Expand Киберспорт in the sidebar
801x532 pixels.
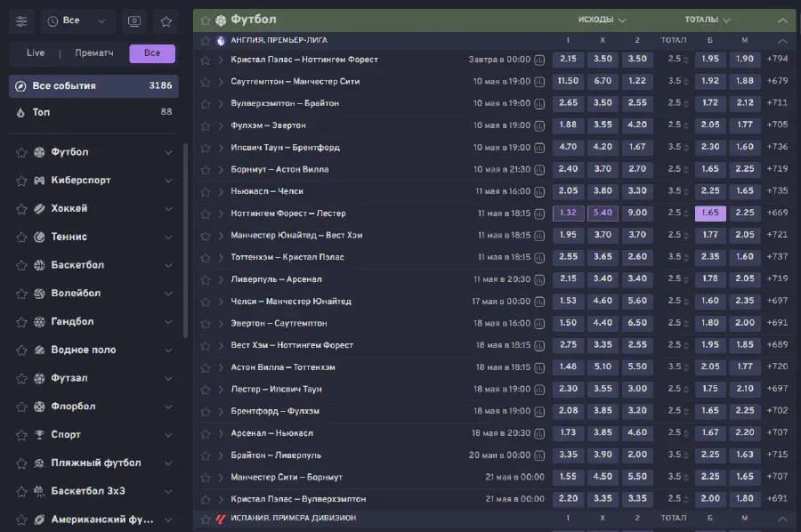(x=168, y=181)
